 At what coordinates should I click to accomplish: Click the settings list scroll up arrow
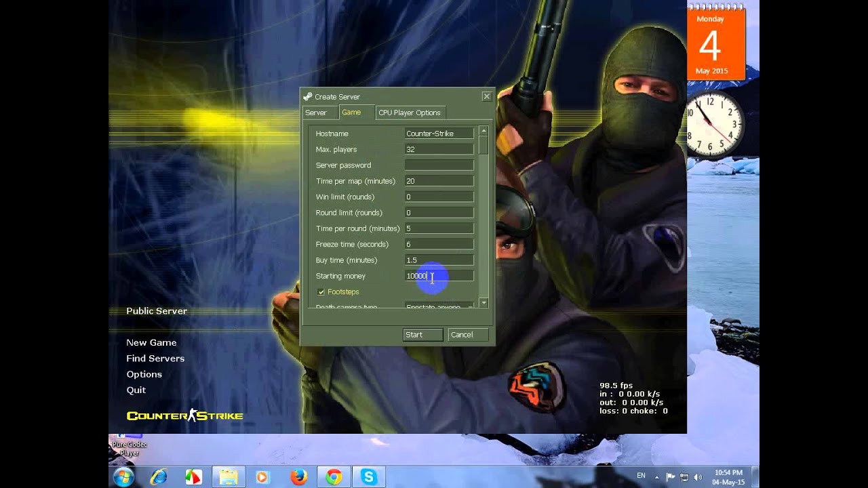pos(484,130)
